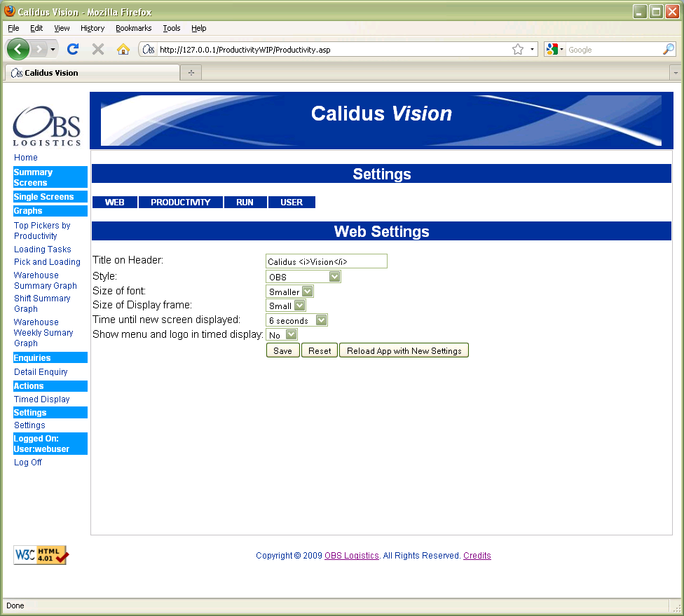The image size is (684, 616).
Task: Open the Pick and Loading link
Action: pyautogui.click(x=47, y=262)
